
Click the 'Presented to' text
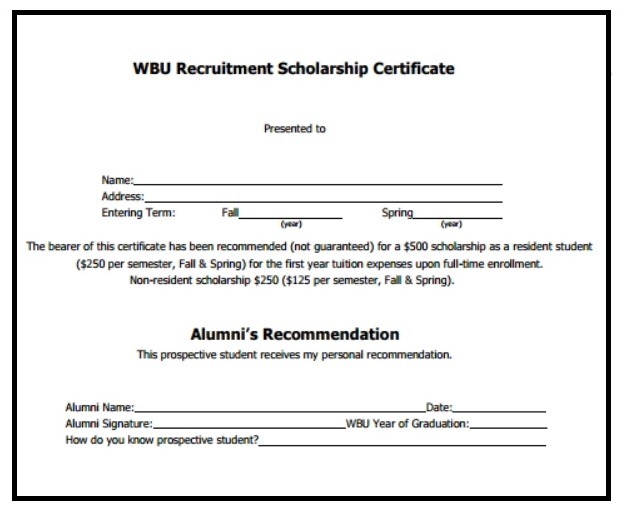(295, 129)
